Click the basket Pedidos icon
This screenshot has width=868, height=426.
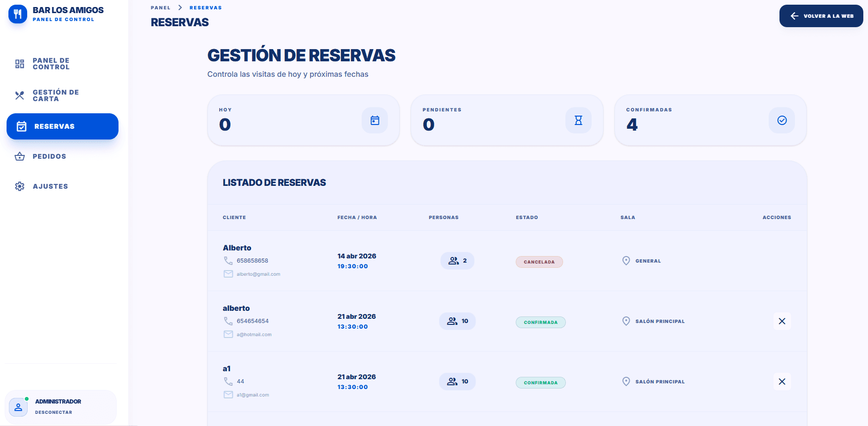(x=20, y=156)
